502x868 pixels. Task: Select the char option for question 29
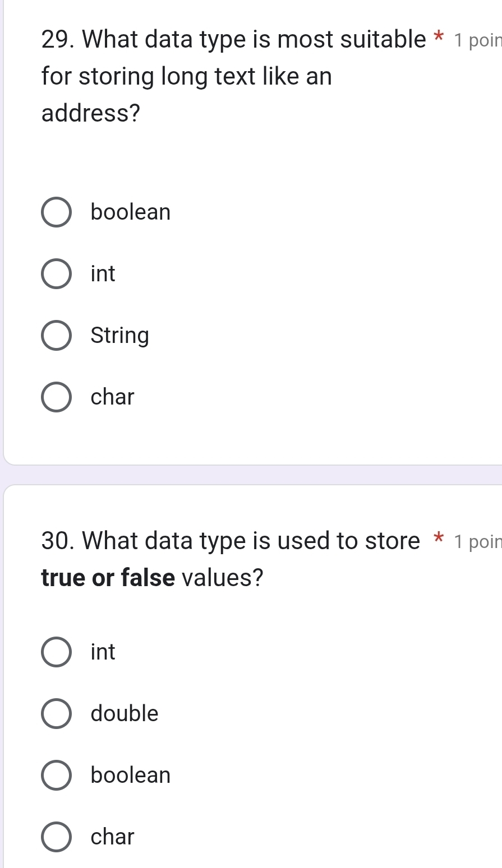coord(56,397)
